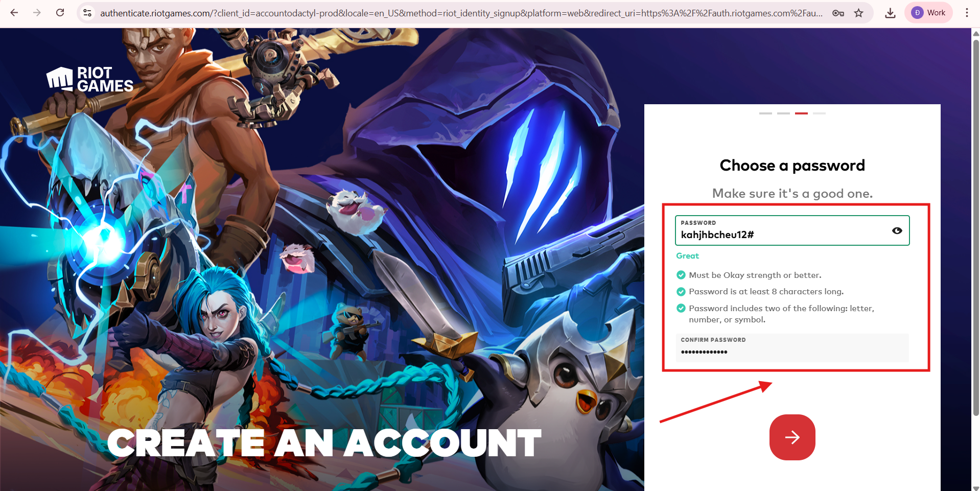The height and width of the screenshot is (491, 980).
Task: Open site information icon in address bar
Action: tap(87, 13)
